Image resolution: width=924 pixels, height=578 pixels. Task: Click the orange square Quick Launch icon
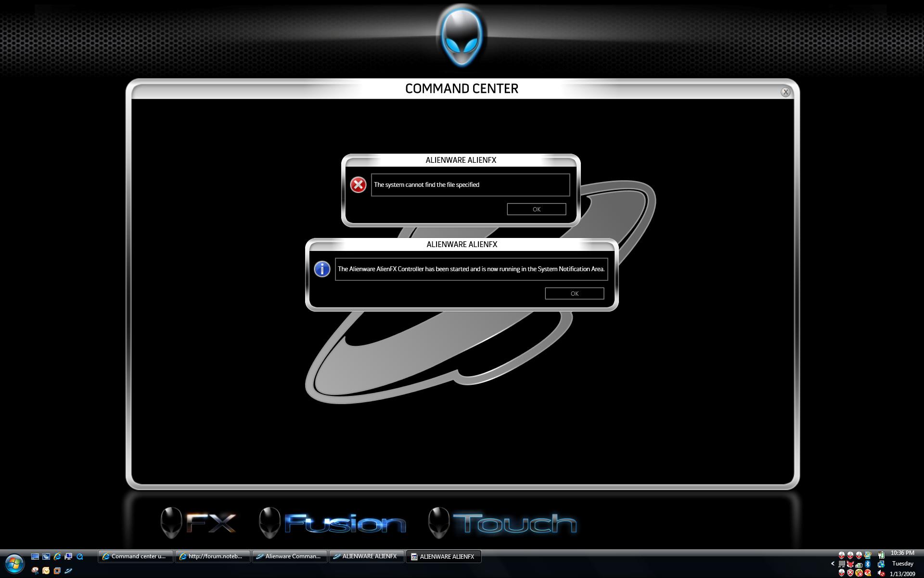[57, 571]
